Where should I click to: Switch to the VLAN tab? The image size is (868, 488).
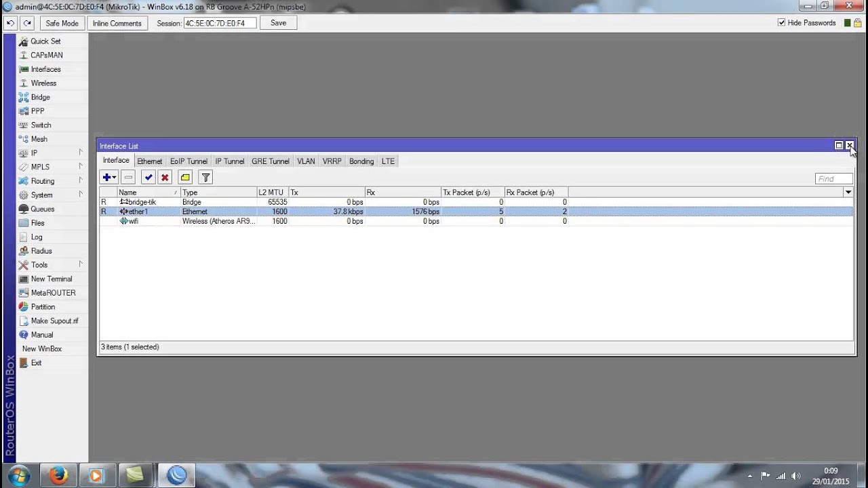(306, 161)
